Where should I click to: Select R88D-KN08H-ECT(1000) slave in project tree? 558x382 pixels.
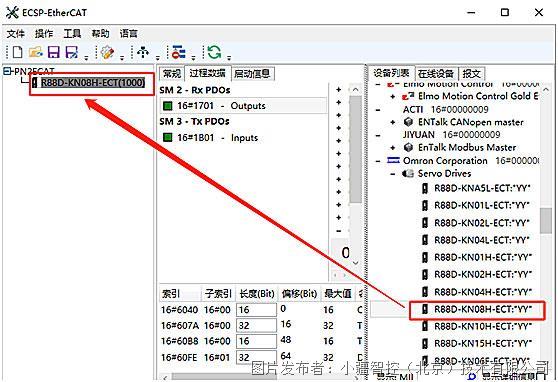93,83
